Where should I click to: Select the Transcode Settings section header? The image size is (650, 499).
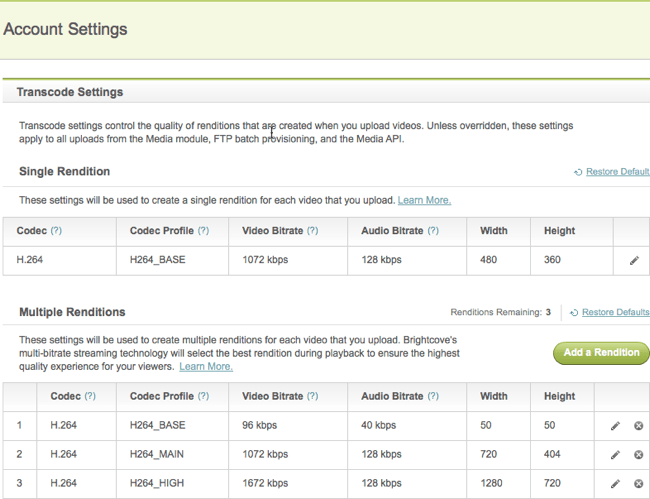coord(70,92)
